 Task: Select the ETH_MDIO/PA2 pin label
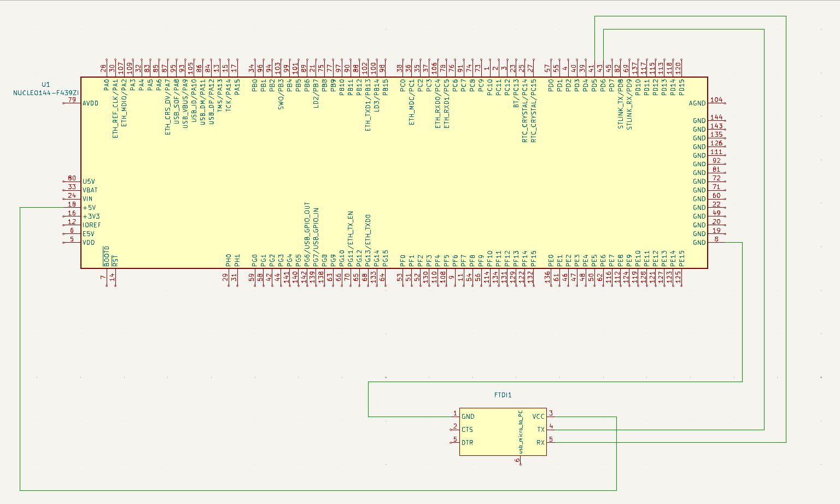click(x=124, y=103)
